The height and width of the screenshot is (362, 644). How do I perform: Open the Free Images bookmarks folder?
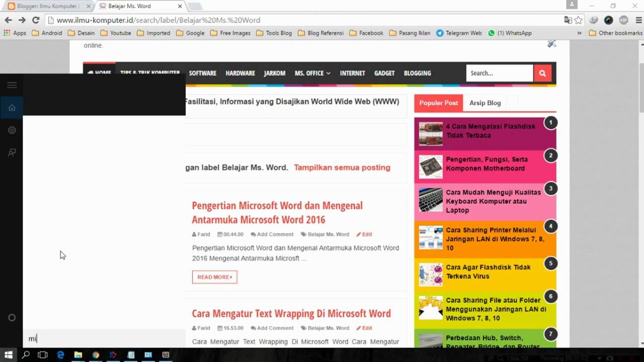point(230,33)
